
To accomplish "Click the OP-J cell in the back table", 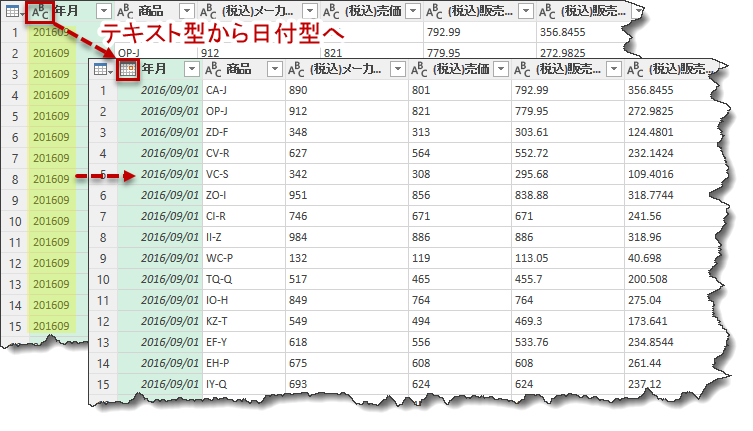I will (156, 53).
